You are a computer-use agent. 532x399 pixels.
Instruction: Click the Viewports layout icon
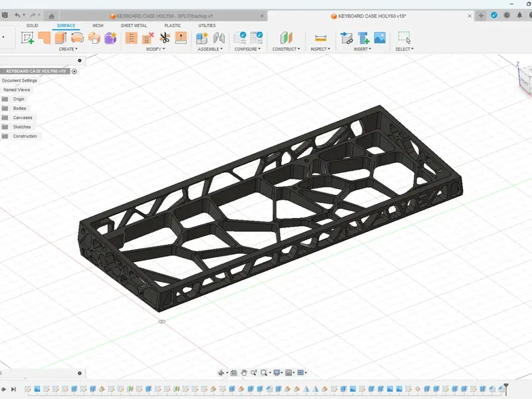301,373
